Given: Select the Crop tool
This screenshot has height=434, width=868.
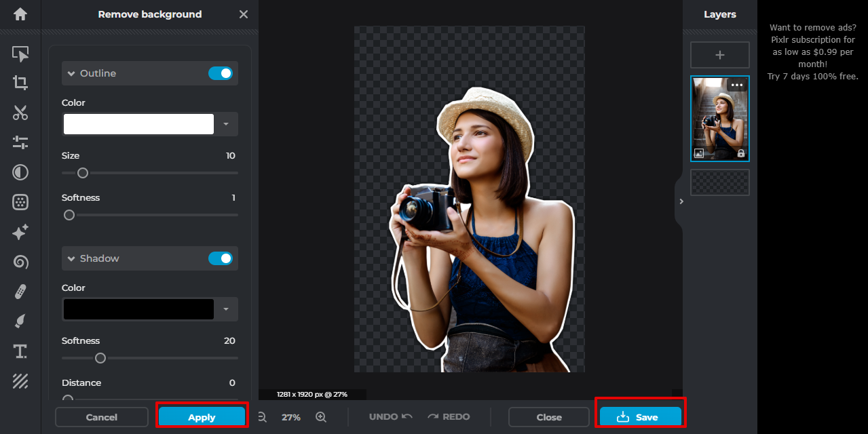Looking at the screenshot, I should point(20,83).
